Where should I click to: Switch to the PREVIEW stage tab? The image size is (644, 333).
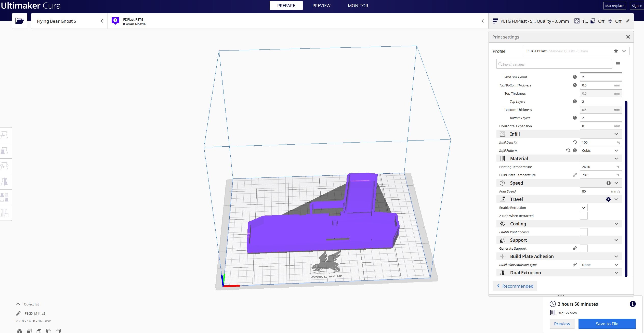[321, 6]
